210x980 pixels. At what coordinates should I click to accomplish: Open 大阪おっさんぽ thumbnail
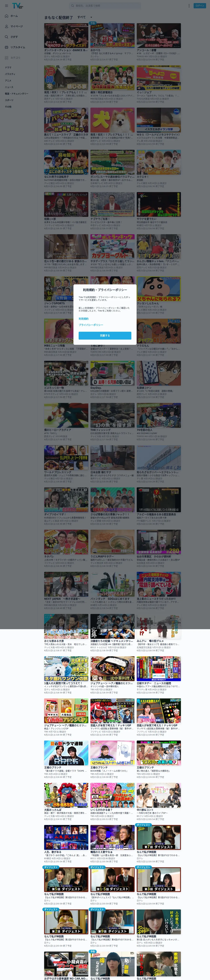(x=66, y=795)
